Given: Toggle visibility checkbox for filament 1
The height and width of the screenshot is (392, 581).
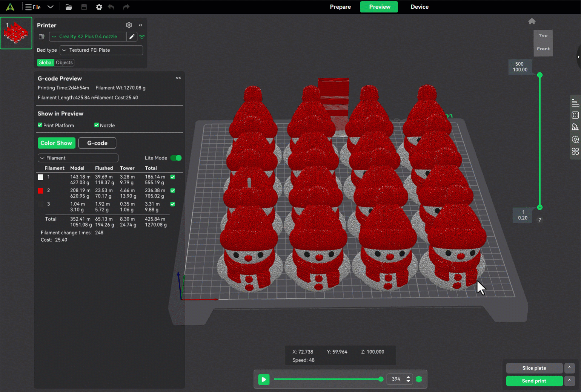Looking at the screenshot, I should (x=172, y=177).
